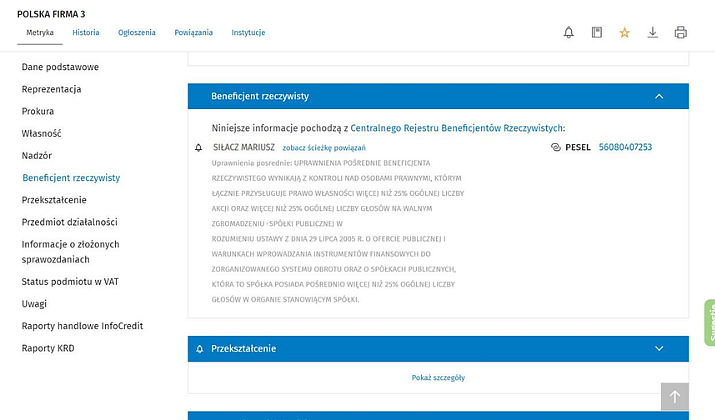The image size is (715, 420).
Task: Select Status podmiotu w VAT sidebar item
Action: 72,282
